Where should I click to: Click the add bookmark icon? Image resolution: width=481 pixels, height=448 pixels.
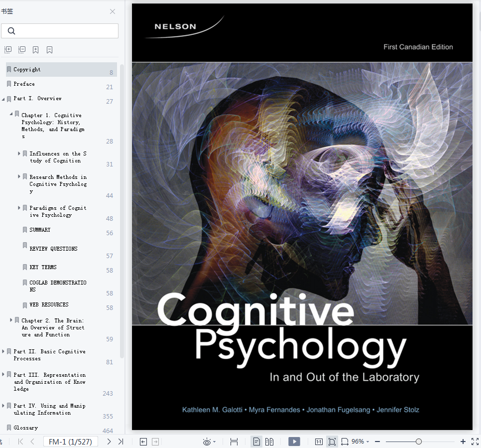(x=36, y=50)
